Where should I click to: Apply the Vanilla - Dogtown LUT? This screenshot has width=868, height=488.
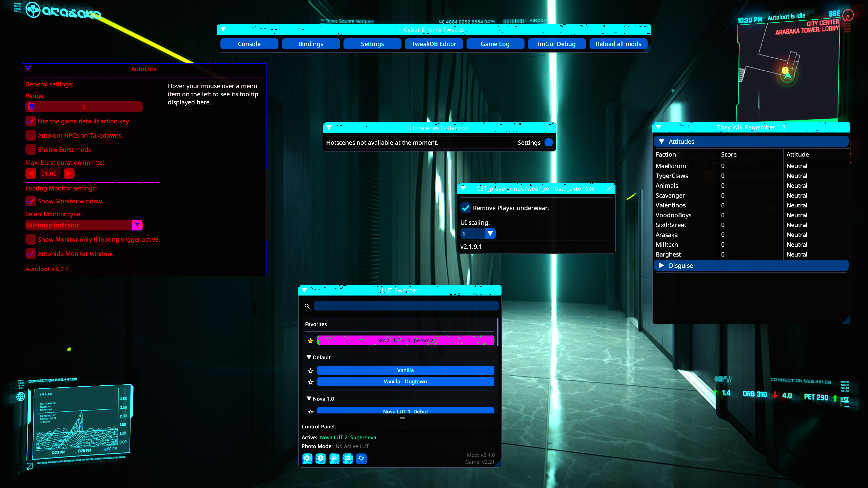(x=406, y=382)
